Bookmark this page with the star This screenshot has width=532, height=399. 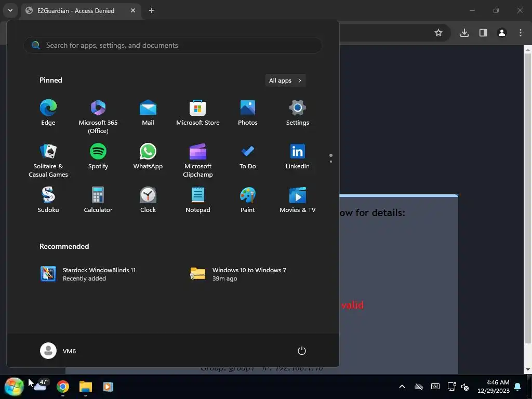tap(438, 33)
